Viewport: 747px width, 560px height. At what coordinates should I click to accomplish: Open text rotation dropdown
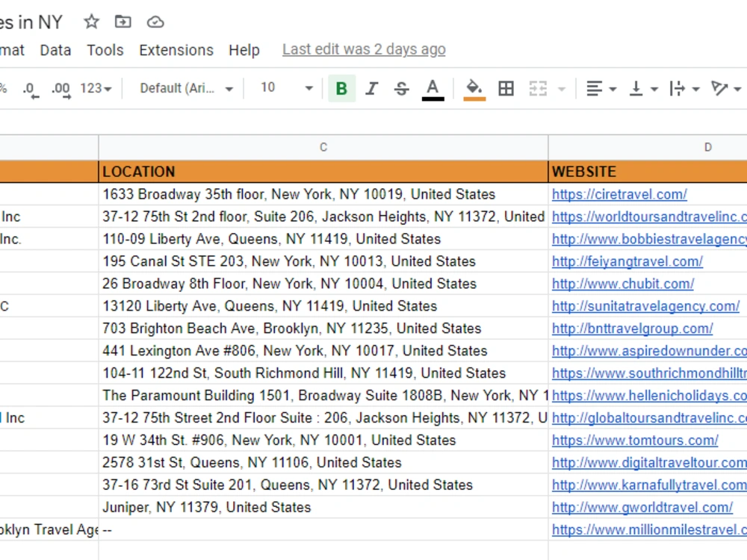725,89
